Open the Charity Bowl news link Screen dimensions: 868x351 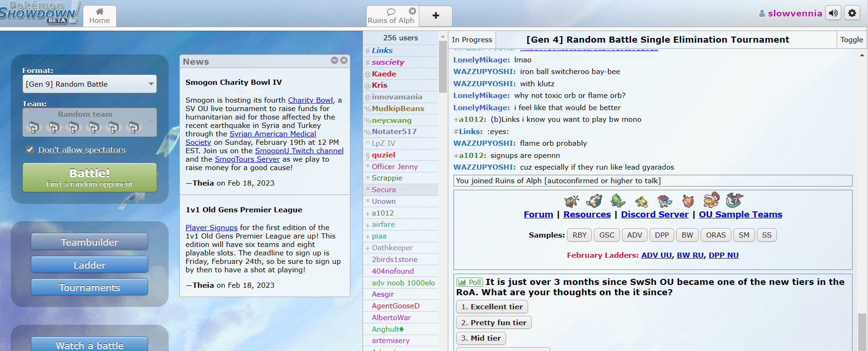(310, 100)
